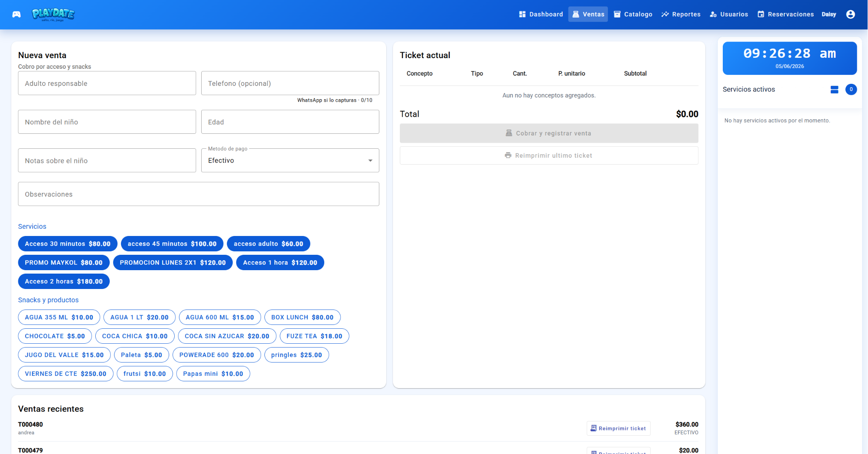Open the Reservaciones calendar page
Screen dimensions: 868x454
(786, 15)
